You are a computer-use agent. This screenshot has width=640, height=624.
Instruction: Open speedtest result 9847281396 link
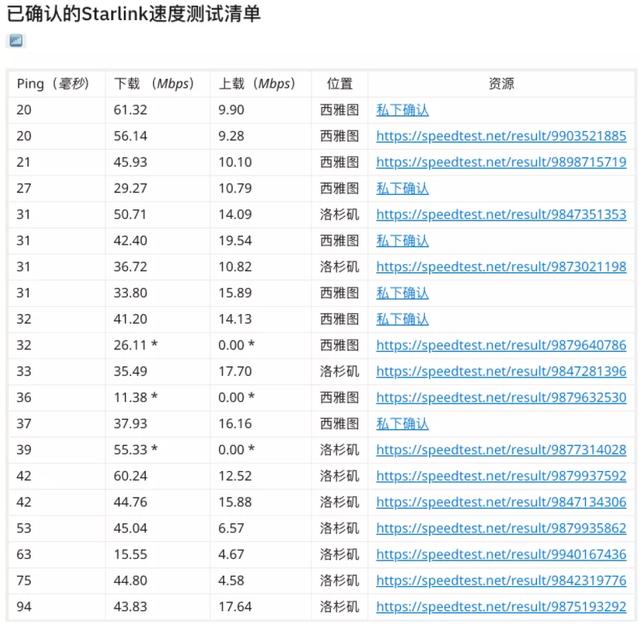click(501, 371)
